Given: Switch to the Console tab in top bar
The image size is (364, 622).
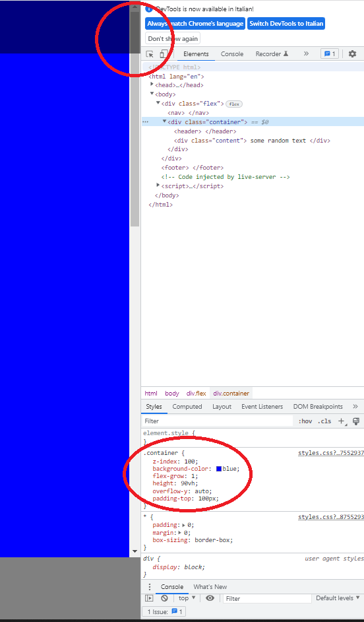Looking at the screenshot, I should point(232,54).
